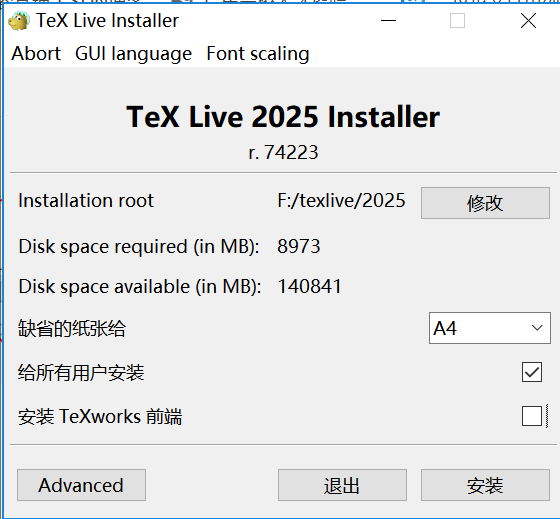Click the Installation root label
This screenshot has height=519, width=560.
pyautogui.click(x=86, y=200)
